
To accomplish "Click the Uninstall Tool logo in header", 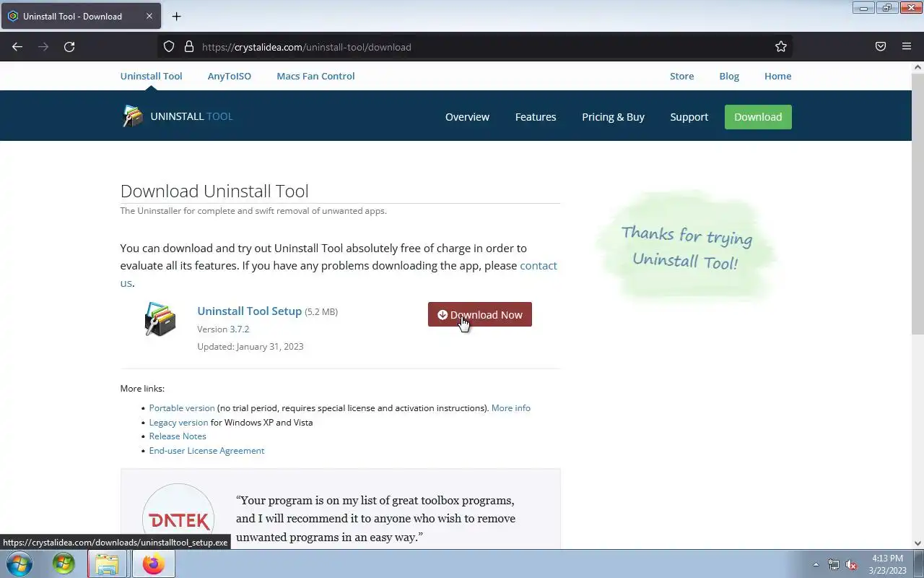I will click(x=177, y=116).
